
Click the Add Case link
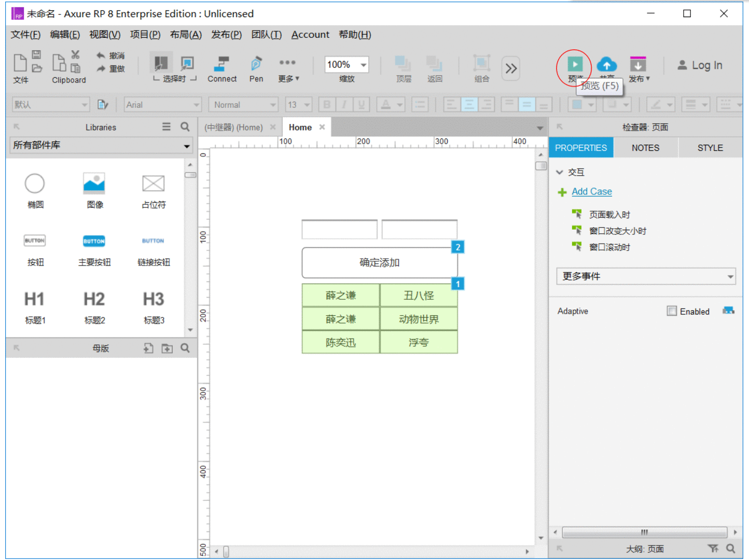coord(592,192)
